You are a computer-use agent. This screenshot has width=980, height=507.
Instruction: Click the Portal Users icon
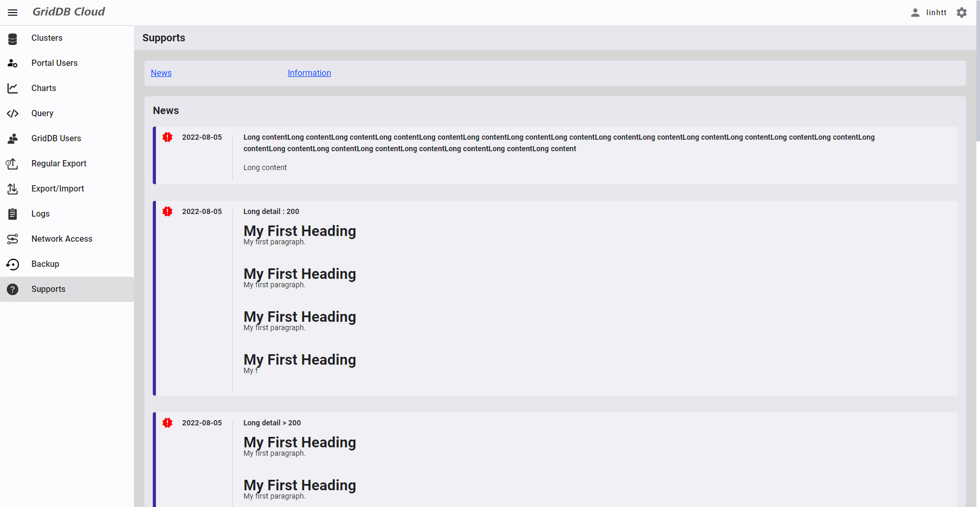(x=13, y=63)
